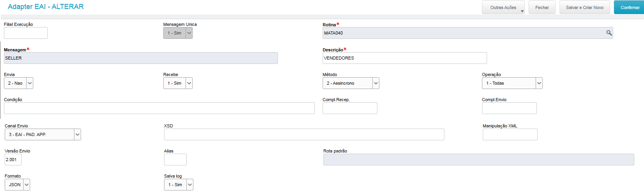Click Salvar e Criar Novo button
The height and width of the screenshot is (196, 644).
pyautogui.click(x=584, y=7)
